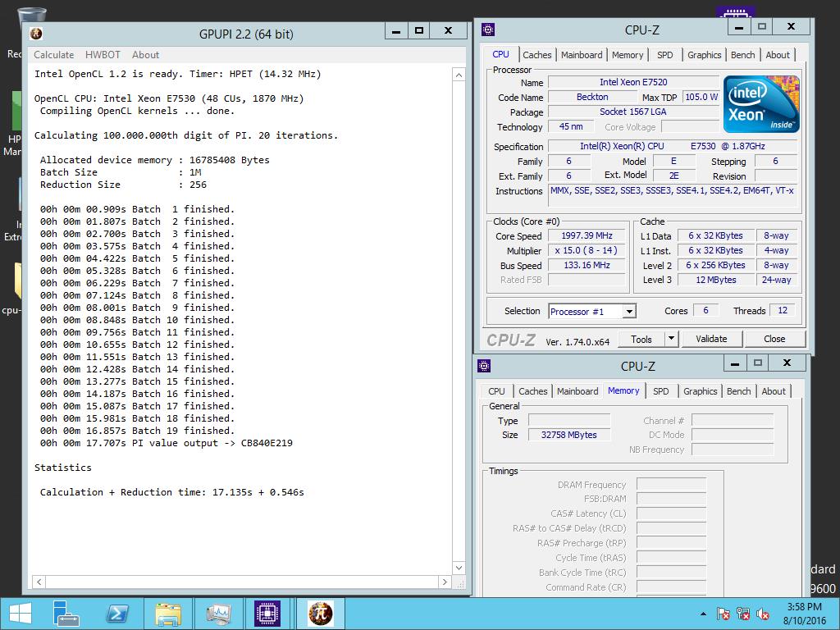The height and width of the screenshot is (630, 840).
Task: Click the Close button in CPU-Z
Action: point(774,339)
